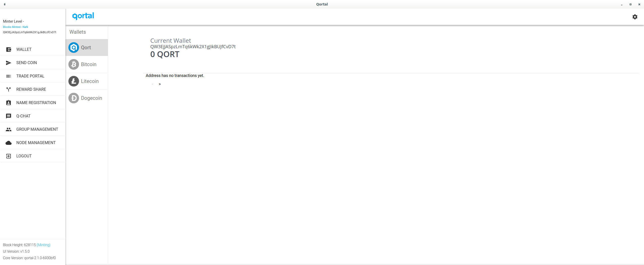
Task: Click the Current Wallet address string
Action: [x=193, y=47]
